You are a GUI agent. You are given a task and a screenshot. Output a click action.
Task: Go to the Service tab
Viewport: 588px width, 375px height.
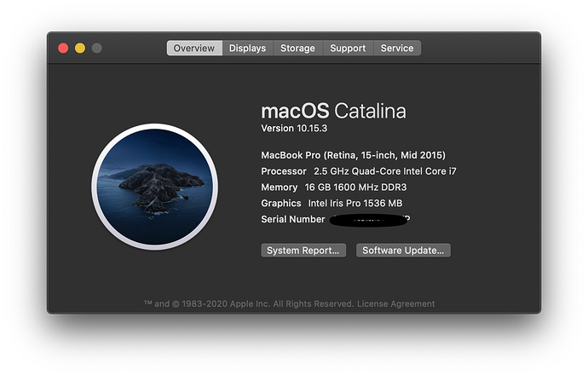[x=397, y=48]
